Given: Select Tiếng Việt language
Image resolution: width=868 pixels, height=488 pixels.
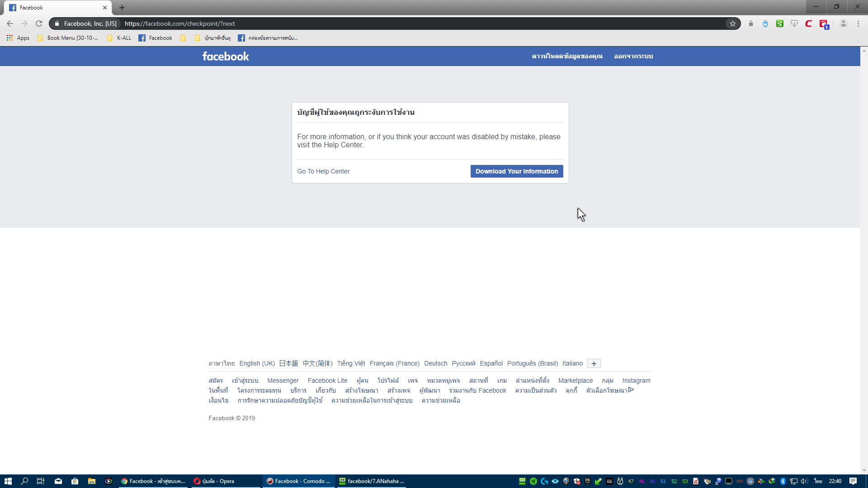Looking at the screenshot, I should pyautogui.click(x=351, y=363).
